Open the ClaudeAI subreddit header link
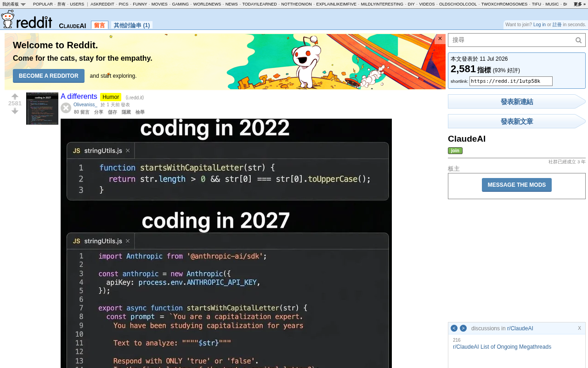This screenshot has height=368, width=588. [x=73, y=25]
